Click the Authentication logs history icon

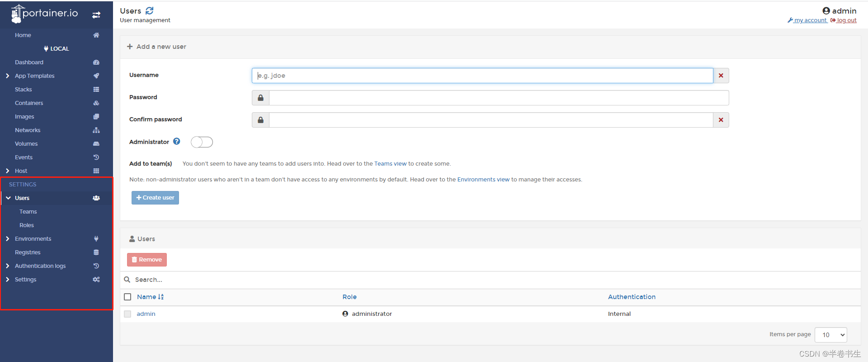(96, 266)
